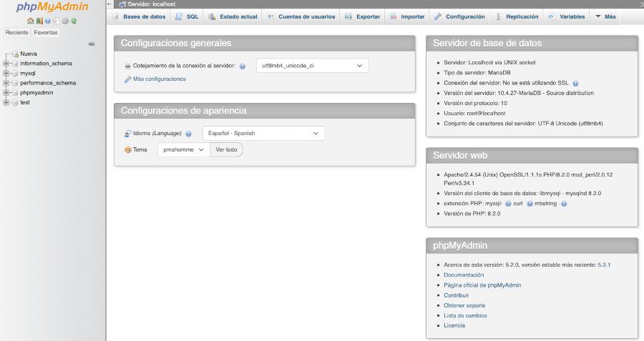Viewport: 644px width, 341px height.
Task: Click help icon next to mbstring extension
Action: (564, 204)
